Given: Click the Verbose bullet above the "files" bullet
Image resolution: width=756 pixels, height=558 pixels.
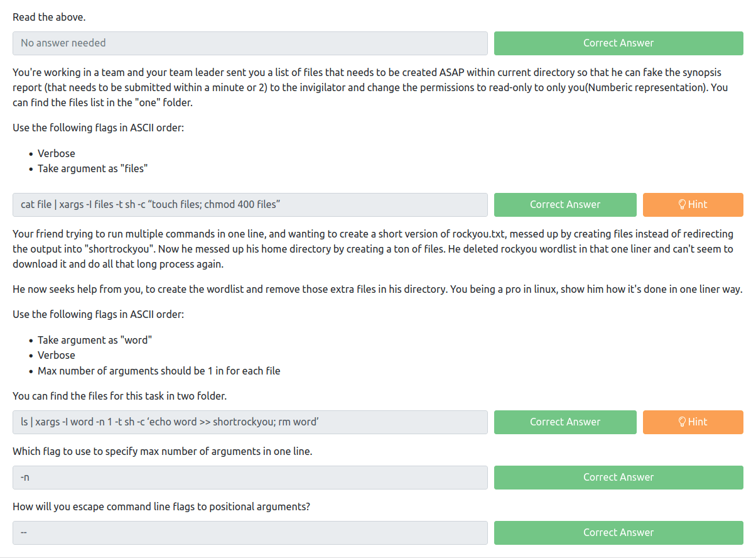Looking at the screenshot, I should (57, 153).
